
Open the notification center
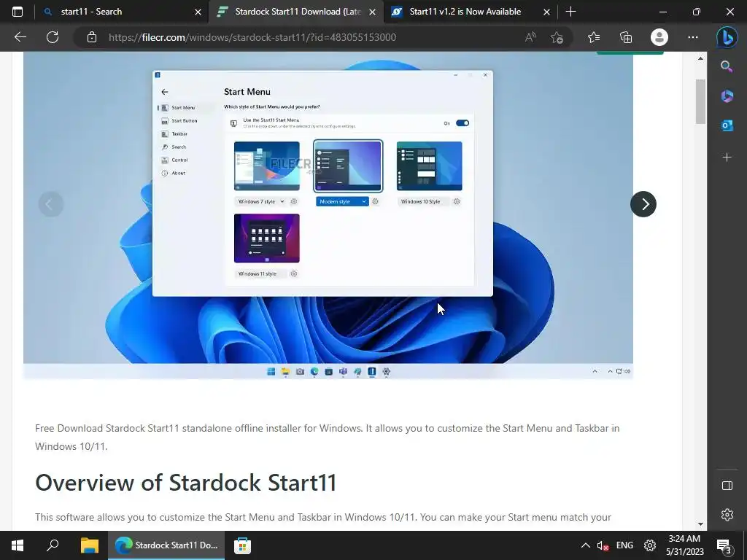[x=724, y=546]
